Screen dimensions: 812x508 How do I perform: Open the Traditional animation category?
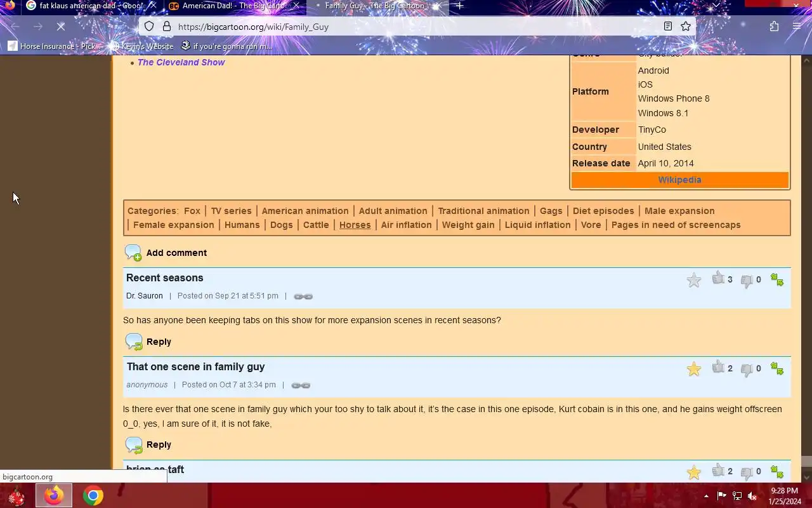click(x=483, y=211)
